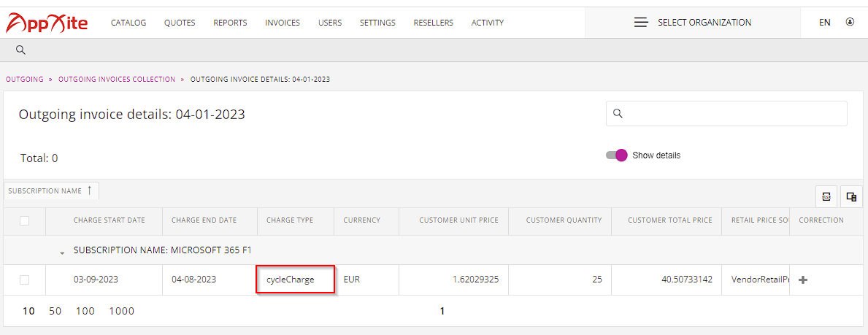Export the invoice table to XLSX
Image resolution: width=868 pixels, height=335 pixels.
tap(826, 196)
